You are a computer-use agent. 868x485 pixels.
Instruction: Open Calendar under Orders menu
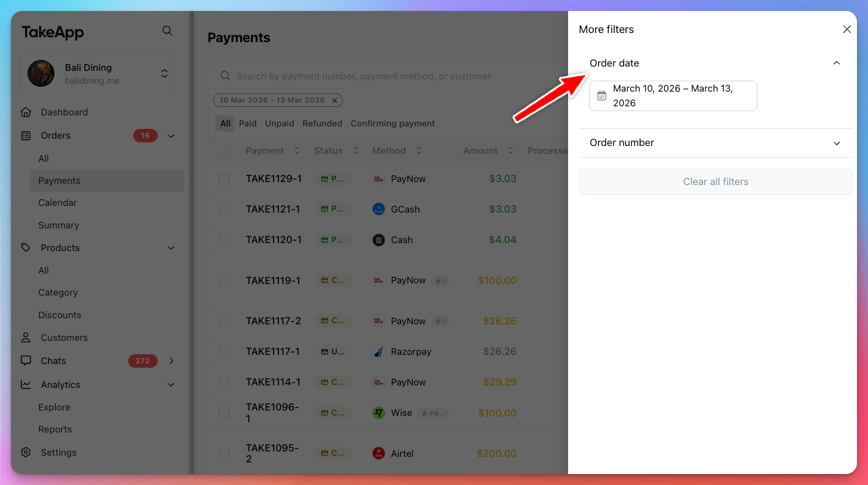click(57, 203)
